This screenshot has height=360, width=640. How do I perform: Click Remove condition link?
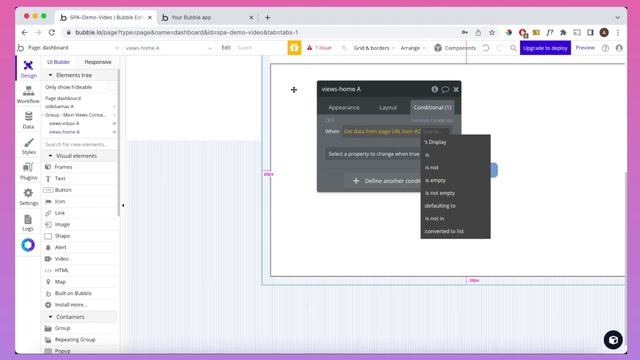pyautogui.click(x=431, y=120)
